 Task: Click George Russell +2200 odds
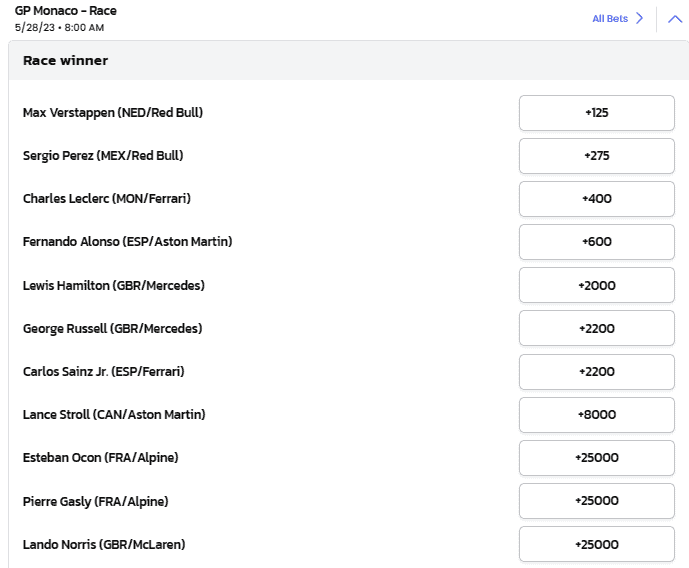(x=596, y=328)
